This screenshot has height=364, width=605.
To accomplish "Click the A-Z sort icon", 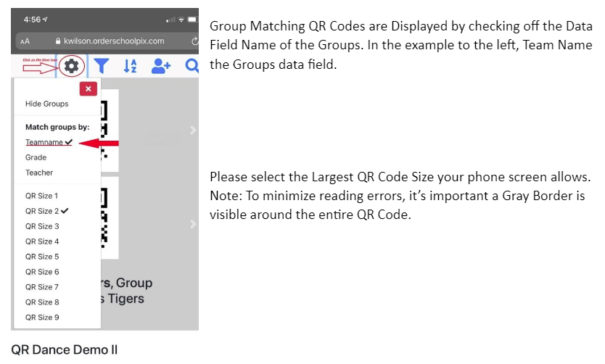I will click(130, 66).
